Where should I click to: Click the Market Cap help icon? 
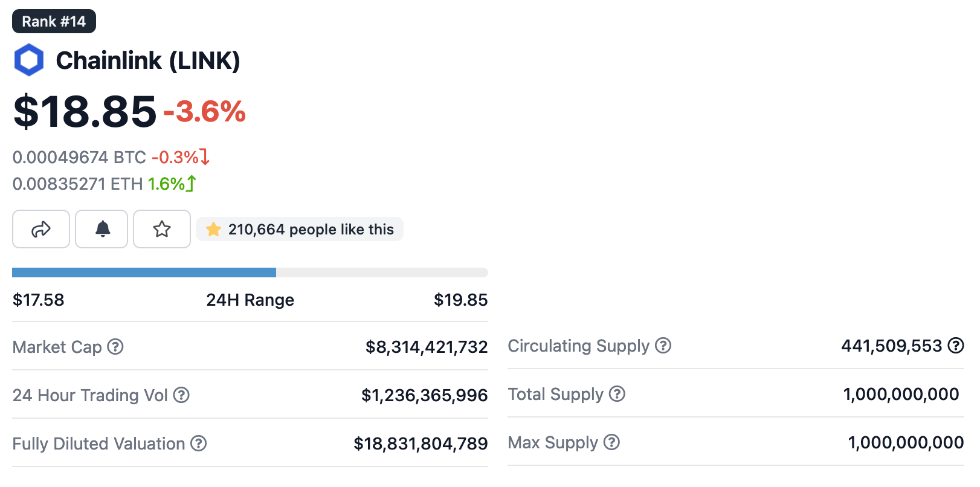pyautogui.click(x=115, y=347)
